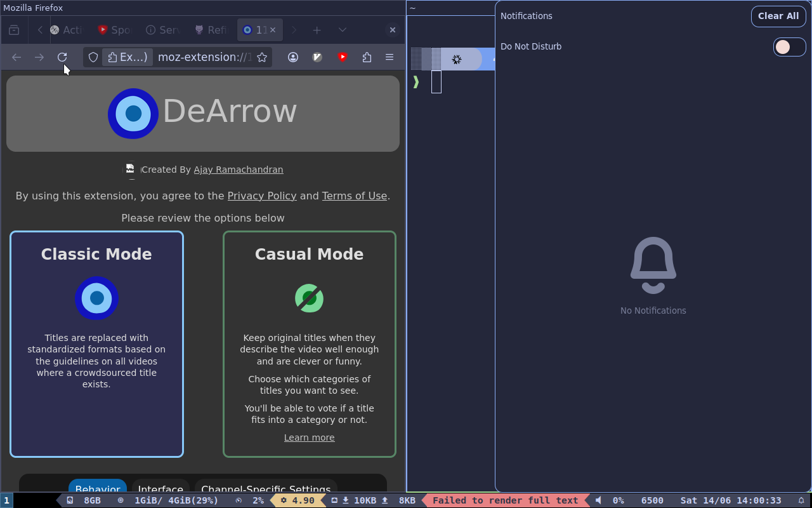Open the Privacy Policy link
The height and width of the screenshot is (508, 812).
pos(262,196)
